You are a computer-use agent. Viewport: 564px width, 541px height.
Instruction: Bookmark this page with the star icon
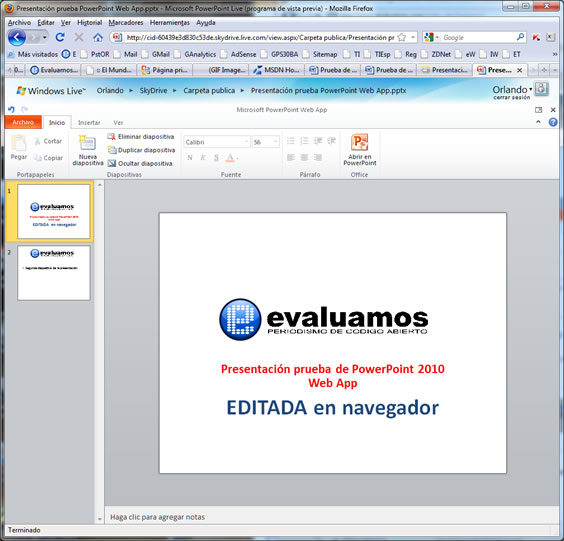pos(402,37)
